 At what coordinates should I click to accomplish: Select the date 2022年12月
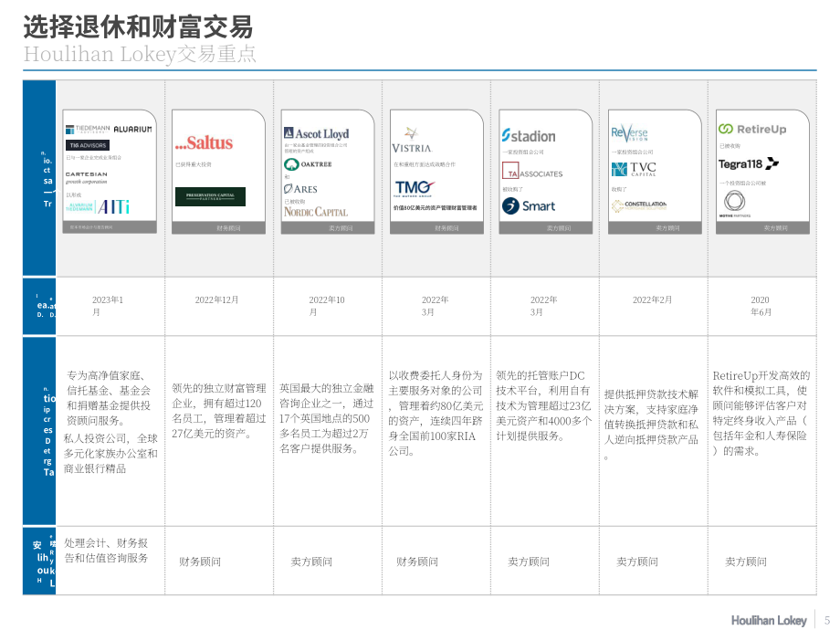coord(216,300)
